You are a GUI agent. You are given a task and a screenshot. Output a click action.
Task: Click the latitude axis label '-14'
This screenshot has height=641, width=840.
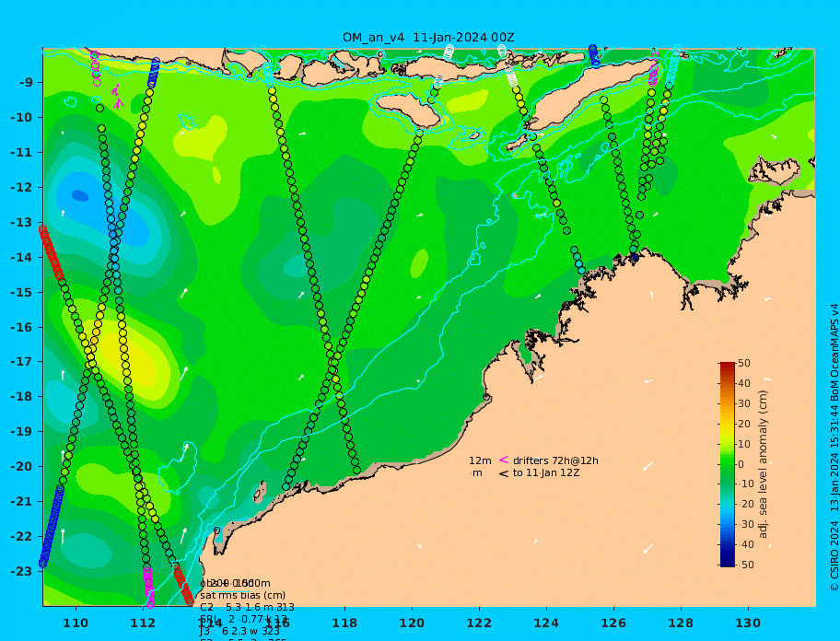click(x=21, y=257)
